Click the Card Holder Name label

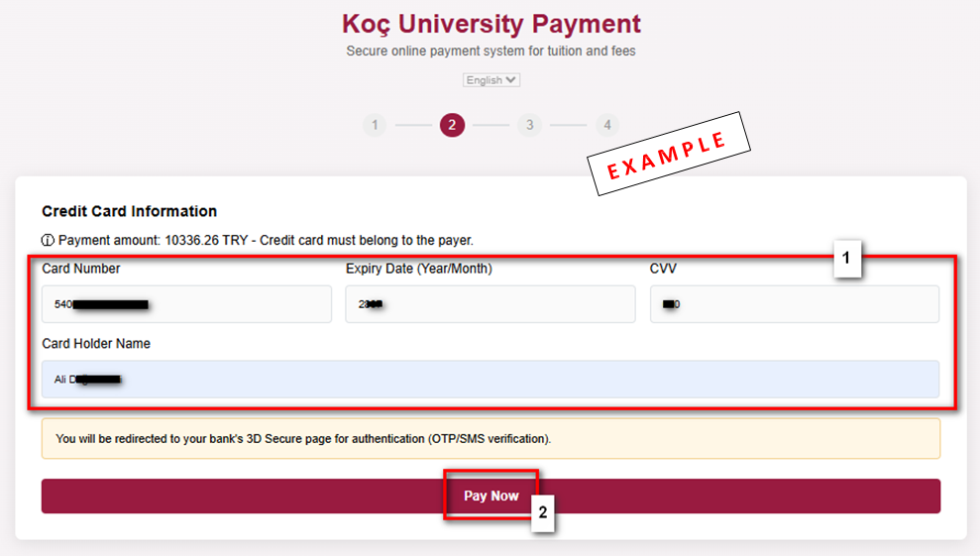coord(96,344)
